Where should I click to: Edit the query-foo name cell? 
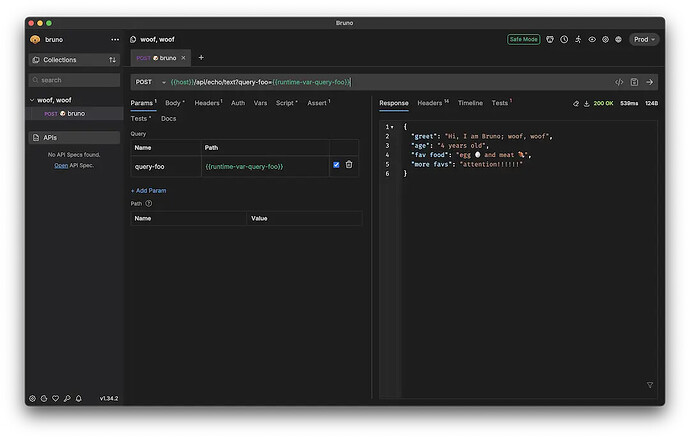pos(166,167)
